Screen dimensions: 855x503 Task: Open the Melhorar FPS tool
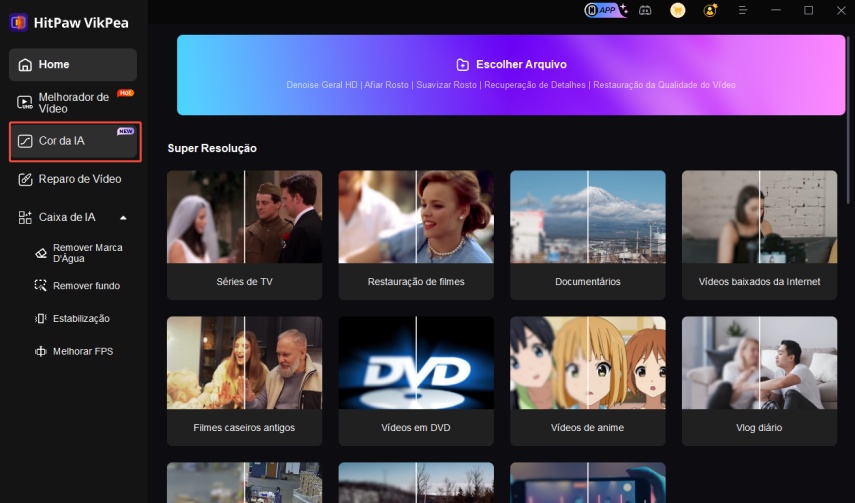pyautogui.click(x=74, y=351)
